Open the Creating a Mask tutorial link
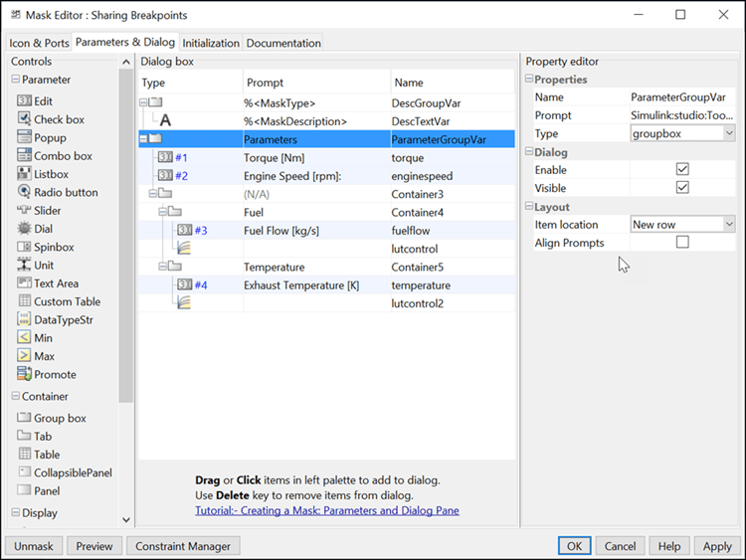 (327, 510)
